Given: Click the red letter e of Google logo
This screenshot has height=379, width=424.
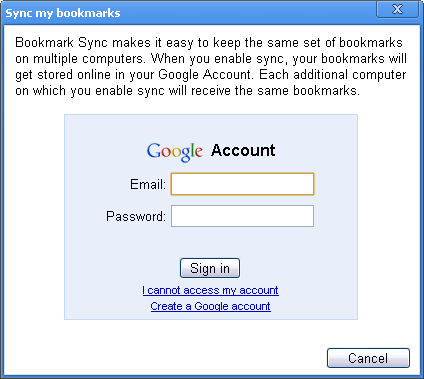Looking at the screenshot, I should 198,152.
